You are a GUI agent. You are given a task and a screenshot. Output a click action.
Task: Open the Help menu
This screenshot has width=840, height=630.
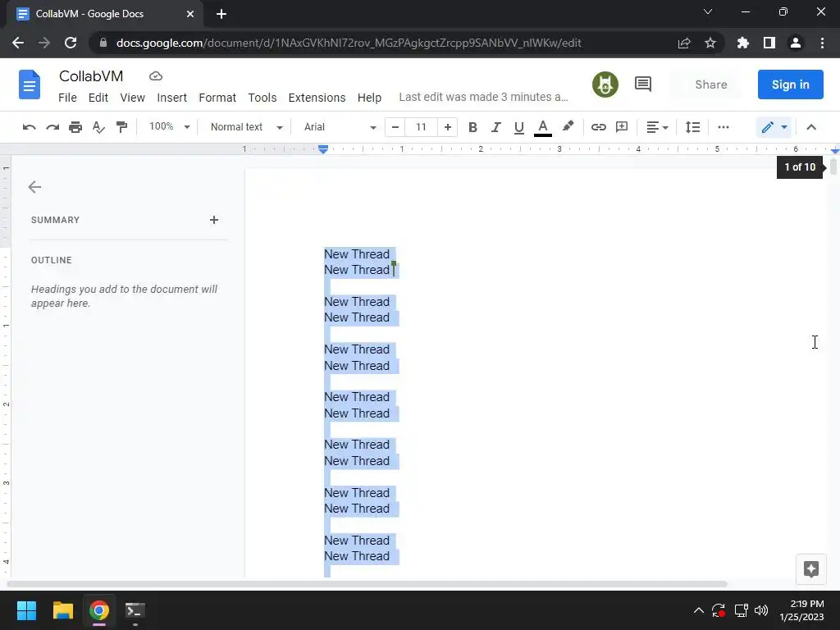click(x=369, y=98)
